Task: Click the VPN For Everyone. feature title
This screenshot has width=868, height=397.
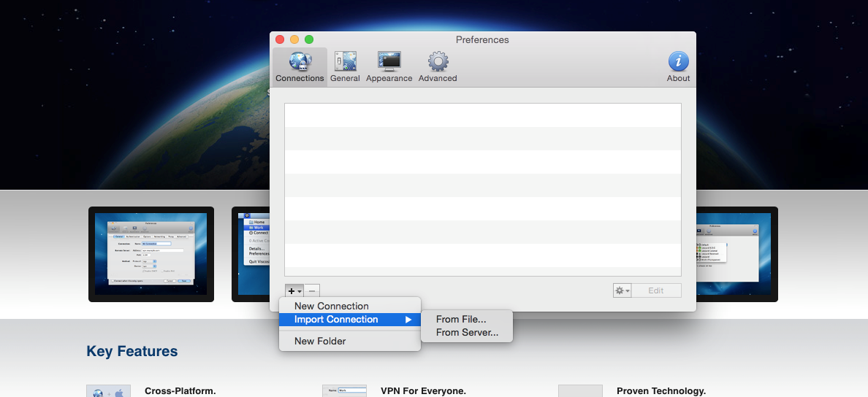Action: coord(424,391)
